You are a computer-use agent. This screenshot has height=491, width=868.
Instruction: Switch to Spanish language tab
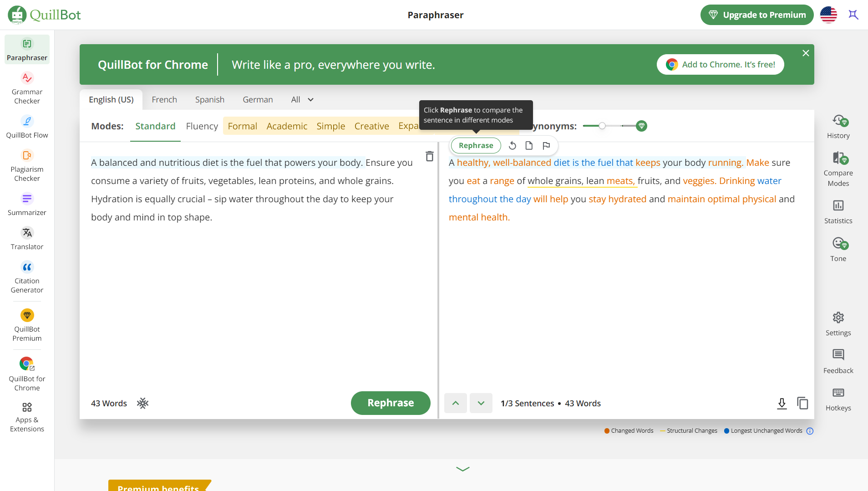tap(210, 99)
